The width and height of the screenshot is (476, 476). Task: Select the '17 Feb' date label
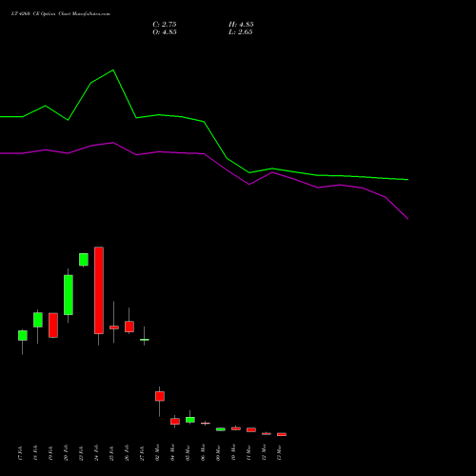click(20, 453)
